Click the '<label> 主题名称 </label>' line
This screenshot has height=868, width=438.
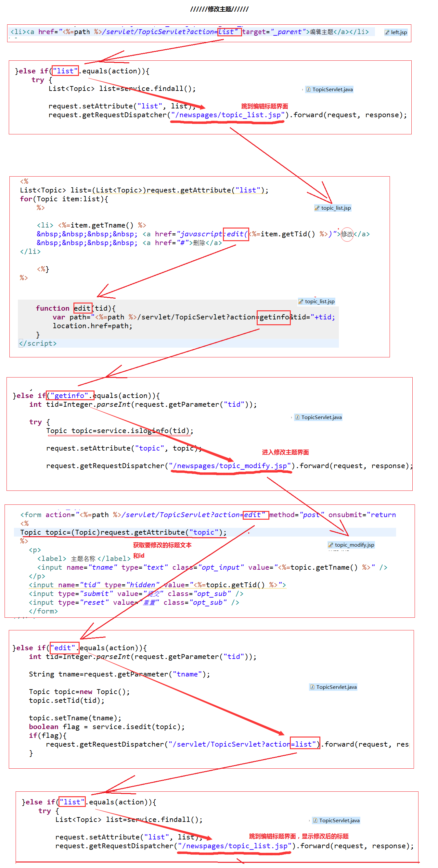[84, 558]
